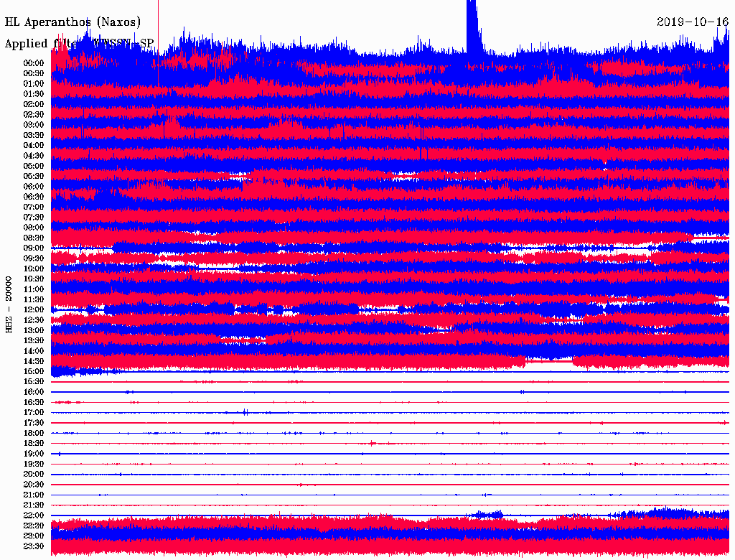735x560 pixels.
Task: Click the date label 2019-10-16
Action: click(x=693, y=22)
